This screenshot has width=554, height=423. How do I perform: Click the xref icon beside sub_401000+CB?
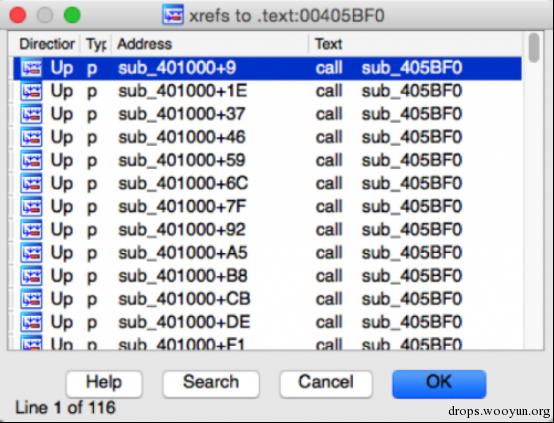coord(31,299)
